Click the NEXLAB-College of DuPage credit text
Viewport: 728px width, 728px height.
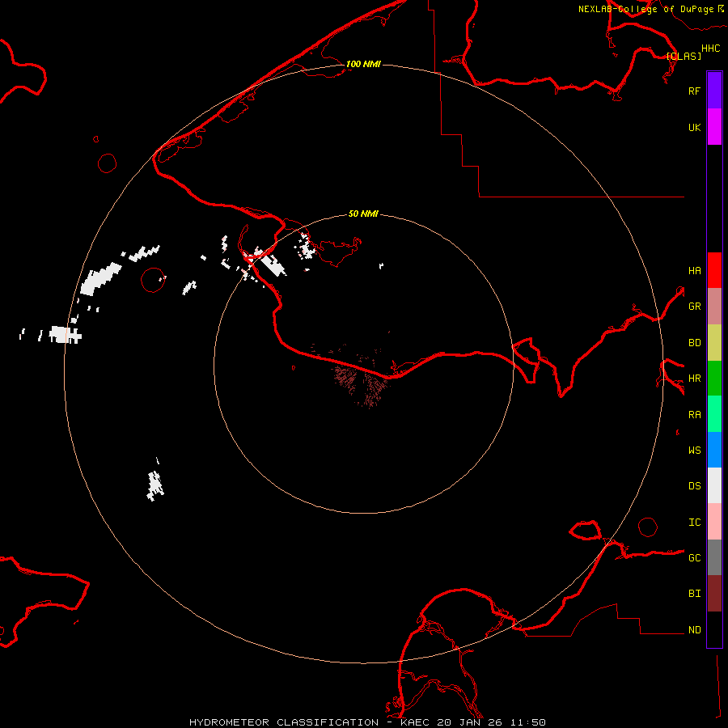(645, 9)
